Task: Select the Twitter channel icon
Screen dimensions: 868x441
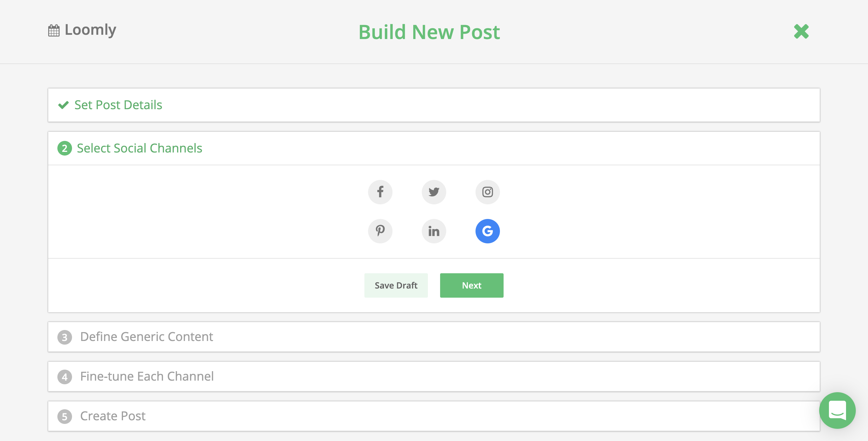Action: pyautogui.click(x=434, y=192)
